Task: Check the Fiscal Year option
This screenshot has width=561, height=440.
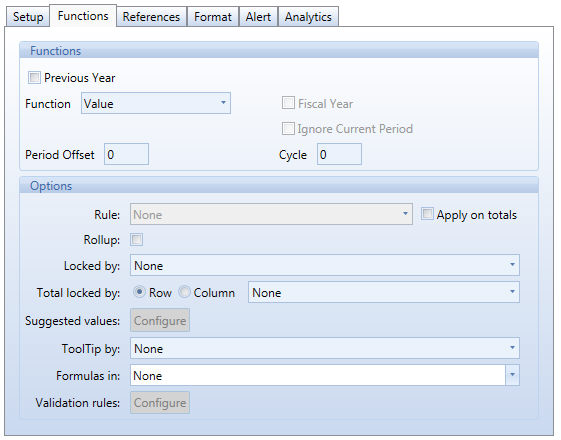Action: (288, 103)
